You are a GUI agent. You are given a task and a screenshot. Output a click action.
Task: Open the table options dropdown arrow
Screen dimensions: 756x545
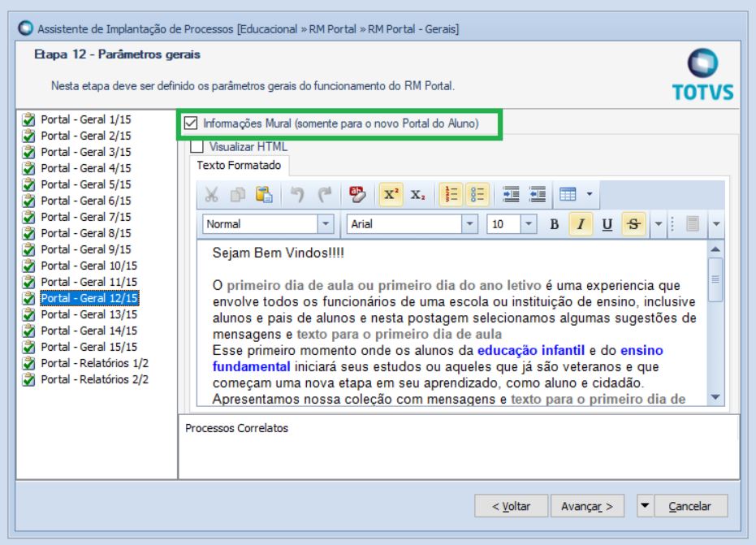[590, 194]
